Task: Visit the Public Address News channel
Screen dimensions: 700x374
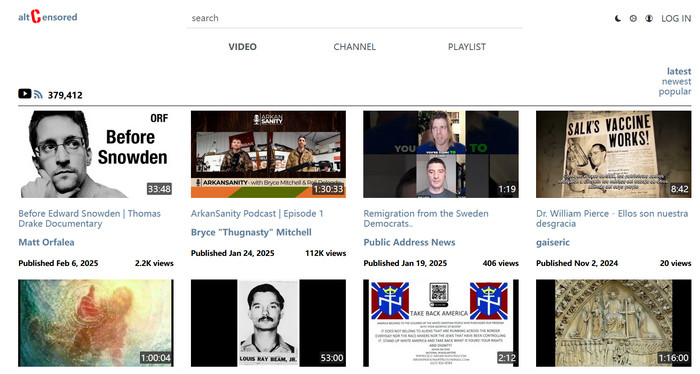Action: coord(409,242)
